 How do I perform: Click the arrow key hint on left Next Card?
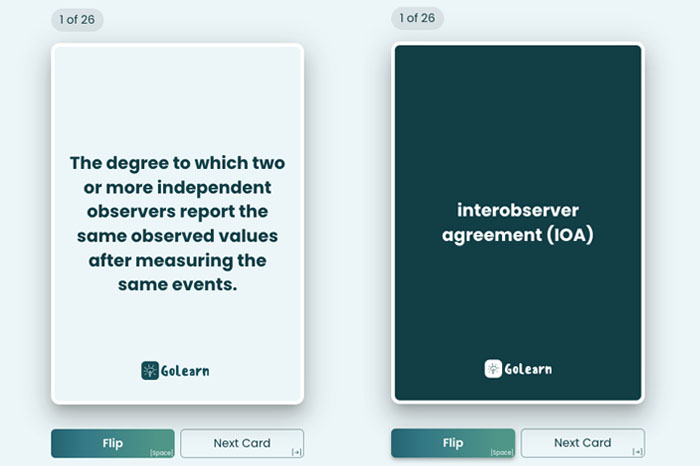click(x=296, y=453)
